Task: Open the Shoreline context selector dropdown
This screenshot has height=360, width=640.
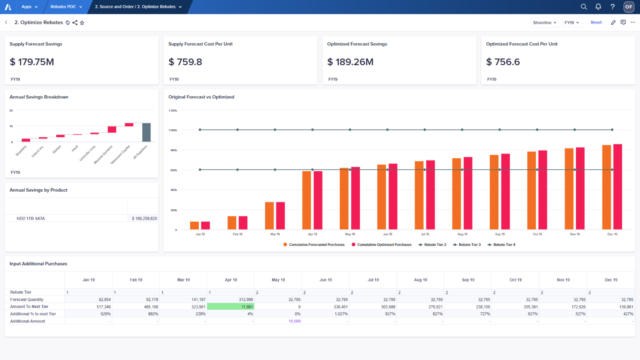Action: pos(544,22)
